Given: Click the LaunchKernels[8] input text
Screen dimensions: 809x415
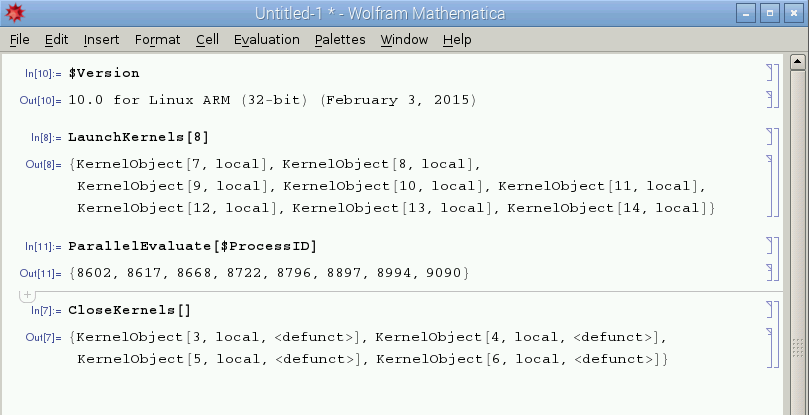Looking at the screenshot, I should (x=138, y=137).
